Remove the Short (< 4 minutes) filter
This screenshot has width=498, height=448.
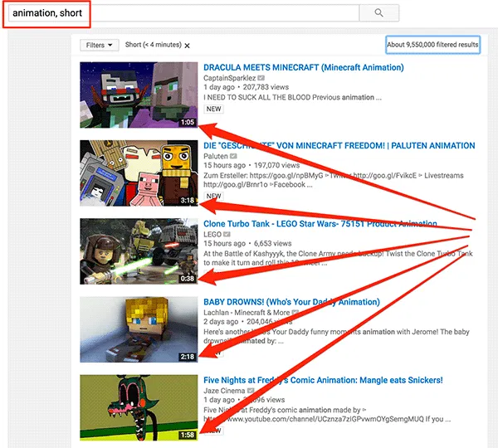[x=187, y=46]
